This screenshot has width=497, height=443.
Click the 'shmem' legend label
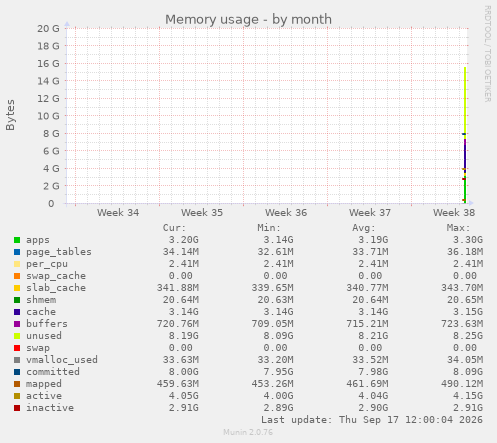[x=41, y=300]
